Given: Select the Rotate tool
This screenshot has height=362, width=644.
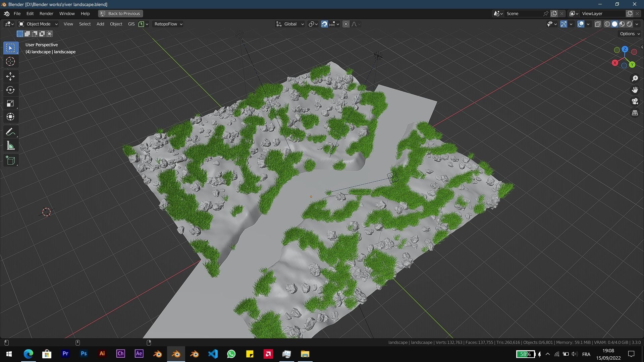Looking at the screenshot, I should tap(10, 90).
